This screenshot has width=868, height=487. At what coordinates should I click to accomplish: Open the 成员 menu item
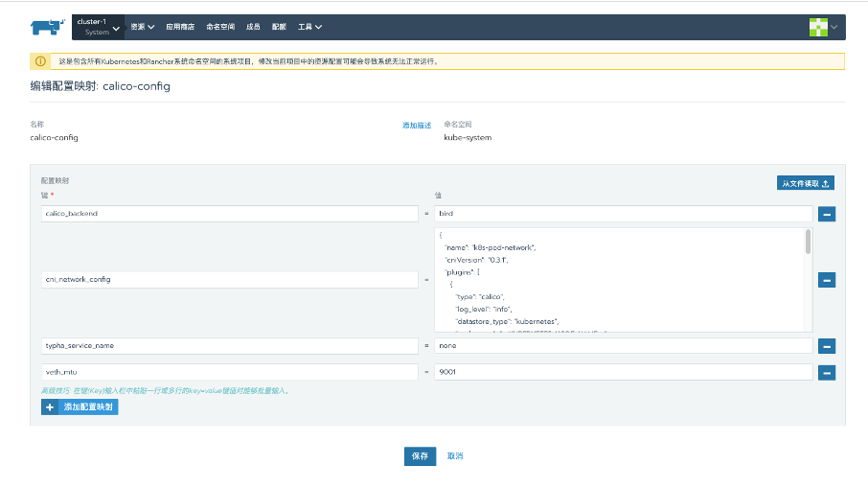253,27
